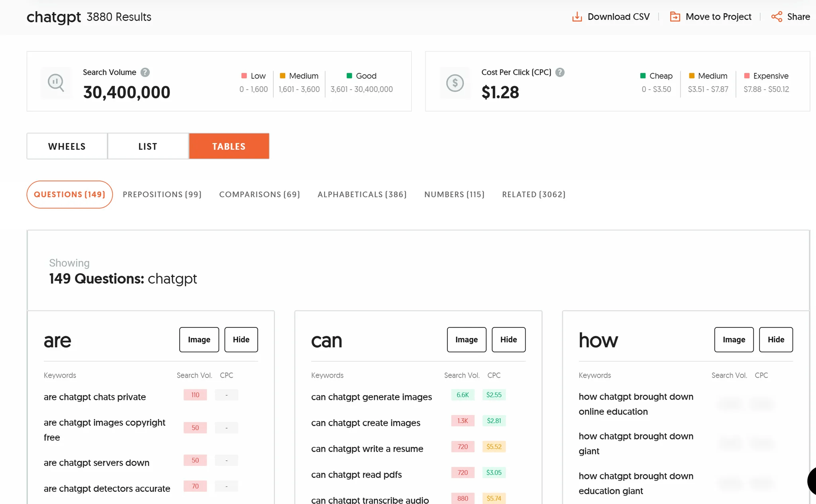Click Image button in 'can' table

(x=467, y=339)
